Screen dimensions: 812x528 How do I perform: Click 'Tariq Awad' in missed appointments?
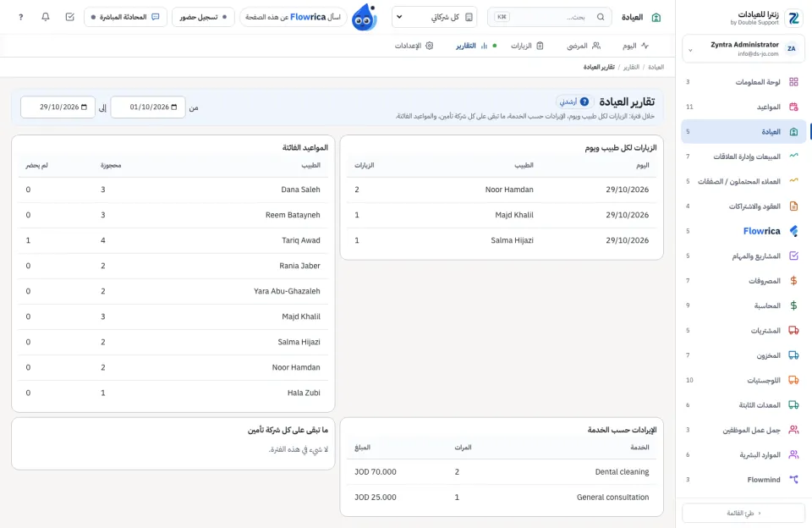[301, 240]
